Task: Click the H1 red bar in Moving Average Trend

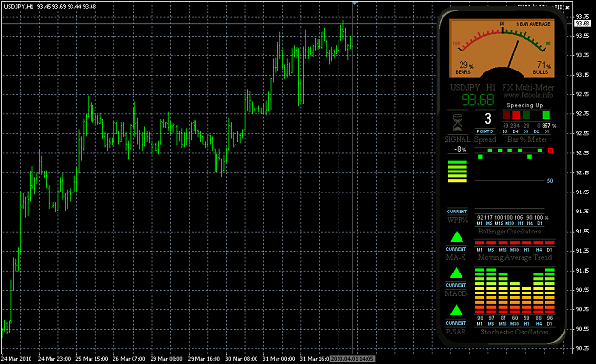Action: (x=526, y=242)
